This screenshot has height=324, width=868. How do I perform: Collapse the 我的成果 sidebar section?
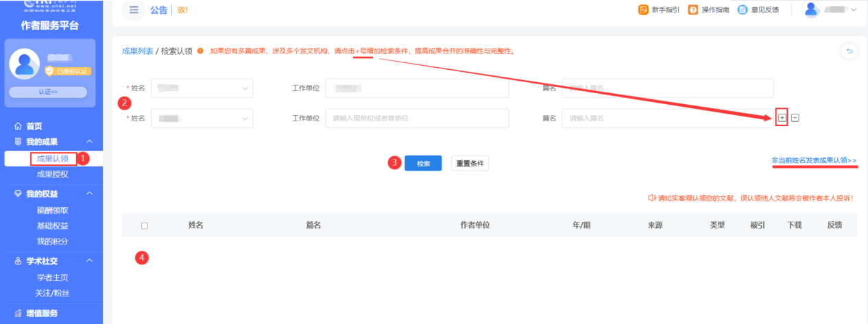(x=90, y=142)
